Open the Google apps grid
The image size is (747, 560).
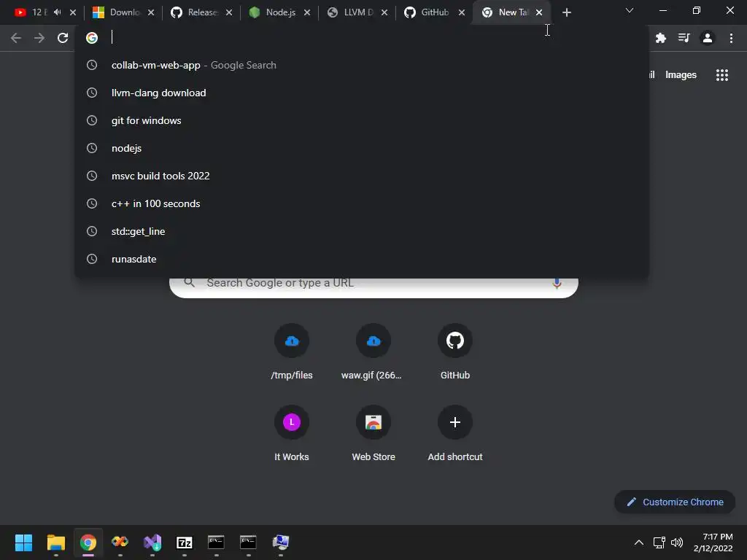pos(721,75)
